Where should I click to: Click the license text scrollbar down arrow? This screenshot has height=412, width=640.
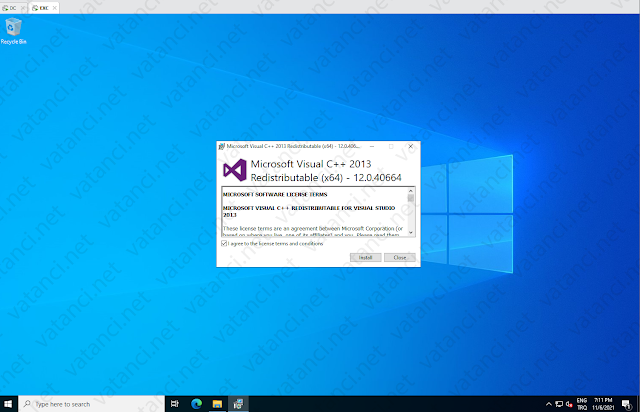point(411,232)
